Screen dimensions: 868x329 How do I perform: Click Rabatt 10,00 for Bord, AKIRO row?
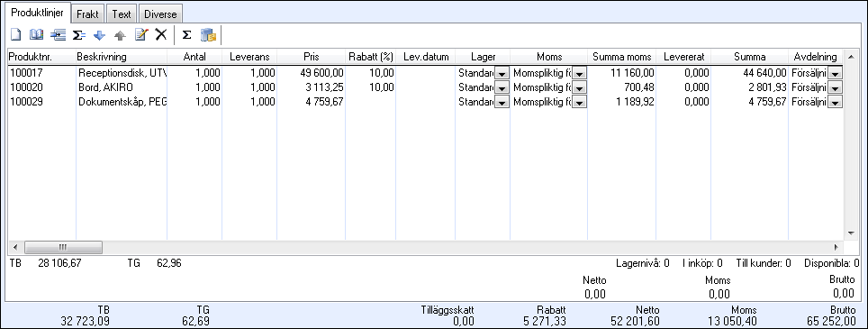click(370, 87)
